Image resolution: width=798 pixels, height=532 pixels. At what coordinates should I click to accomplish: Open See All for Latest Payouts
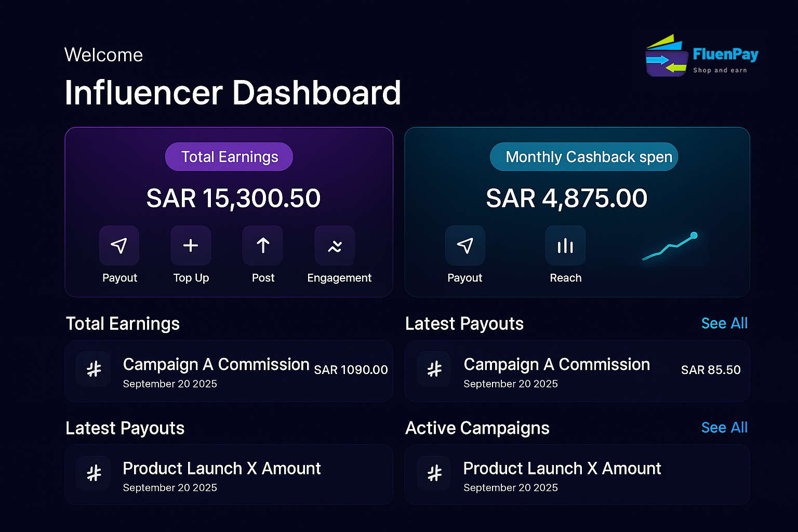click(724, 323)
